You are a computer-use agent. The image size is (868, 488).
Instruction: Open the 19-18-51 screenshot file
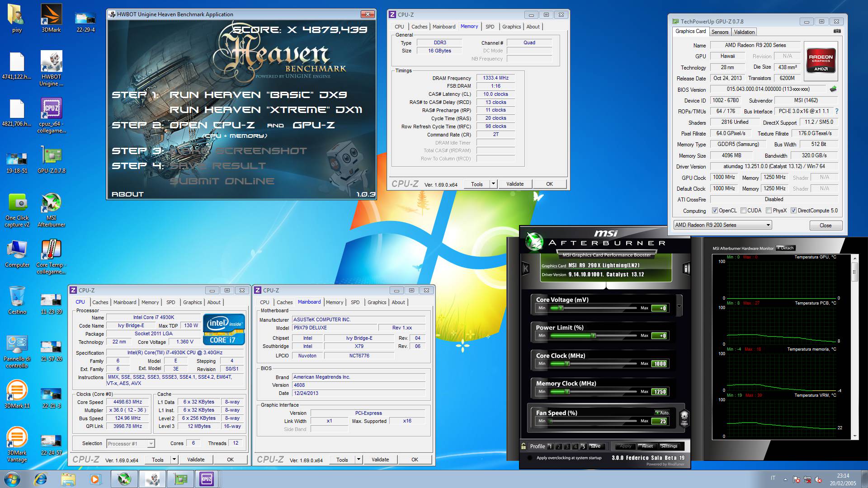[x=17, y=162]
